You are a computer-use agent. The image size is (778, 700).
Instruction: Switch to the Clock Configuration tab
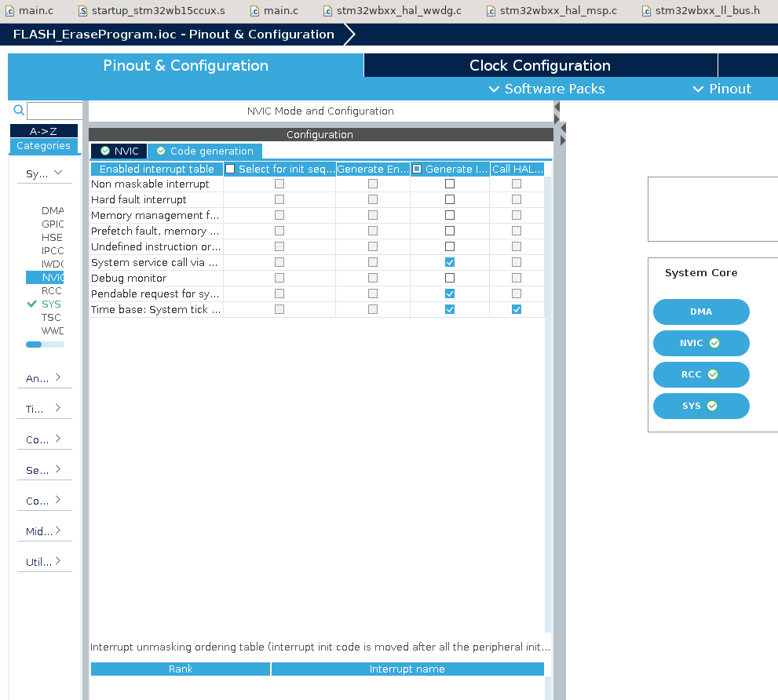point(540,65)
